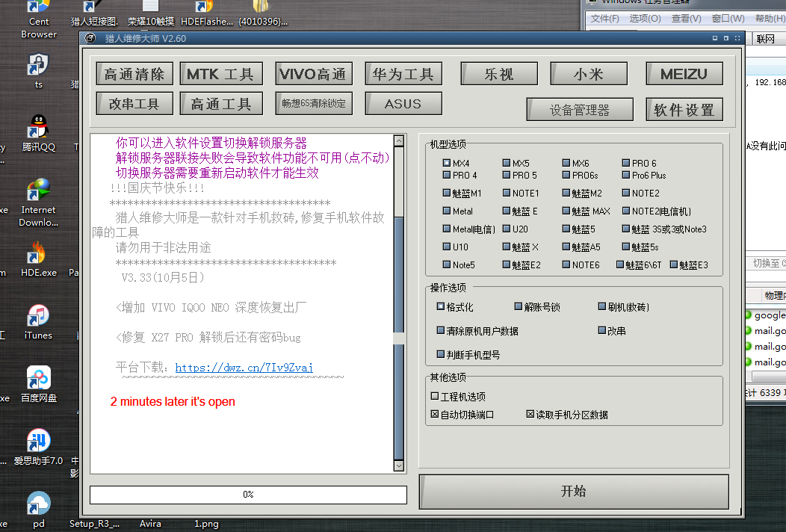Click the log panel scroll-up arrow

coord(399,141)
